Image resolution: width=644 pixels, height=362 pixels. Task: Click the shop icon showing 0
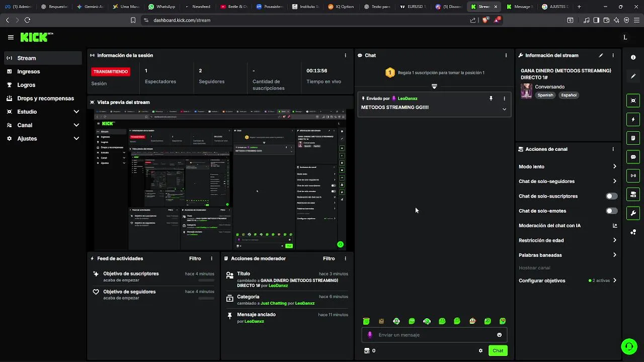coord(369,351)
